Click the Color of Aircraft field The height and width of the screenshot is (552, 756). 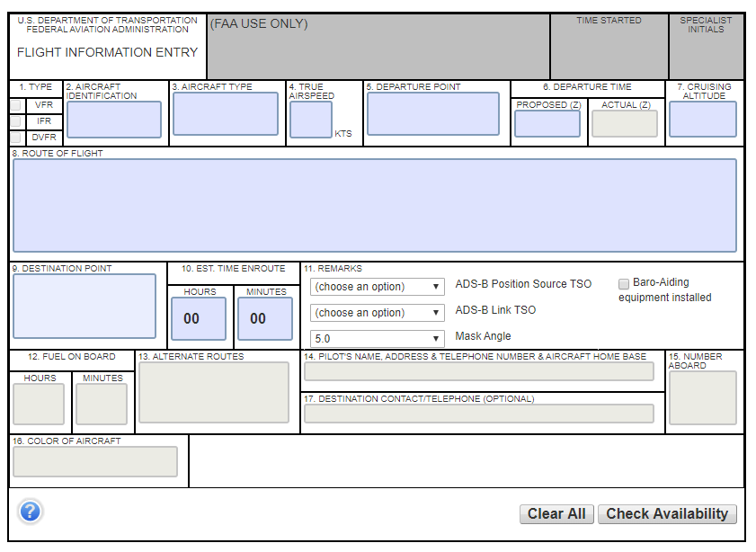point(93,461)
